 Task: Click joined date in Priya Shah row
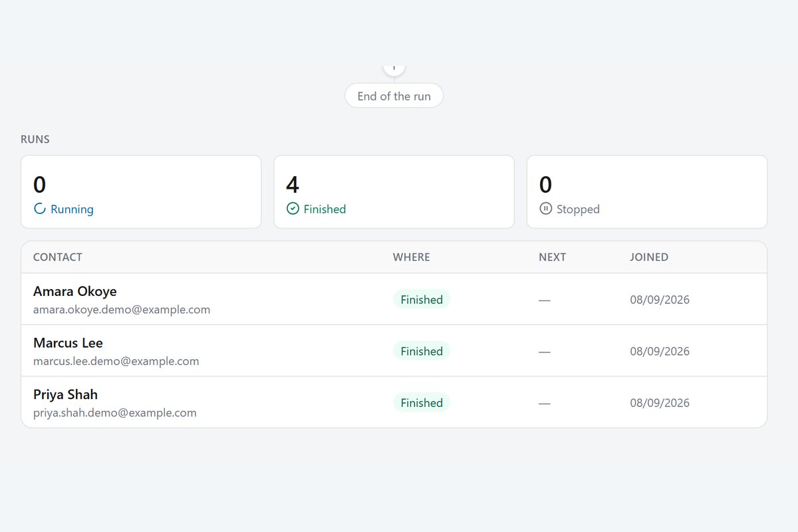(x=660, y=402)
